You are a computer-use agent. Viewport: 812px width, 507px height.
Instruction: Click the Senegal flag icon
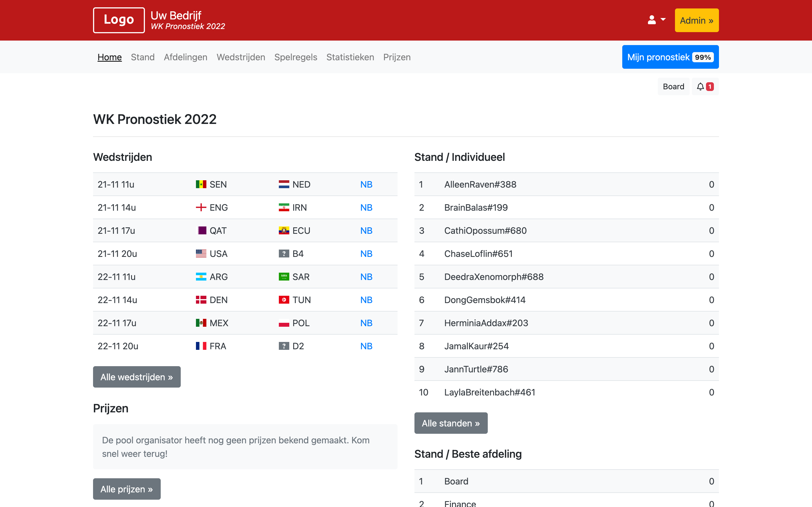[201, 184]
